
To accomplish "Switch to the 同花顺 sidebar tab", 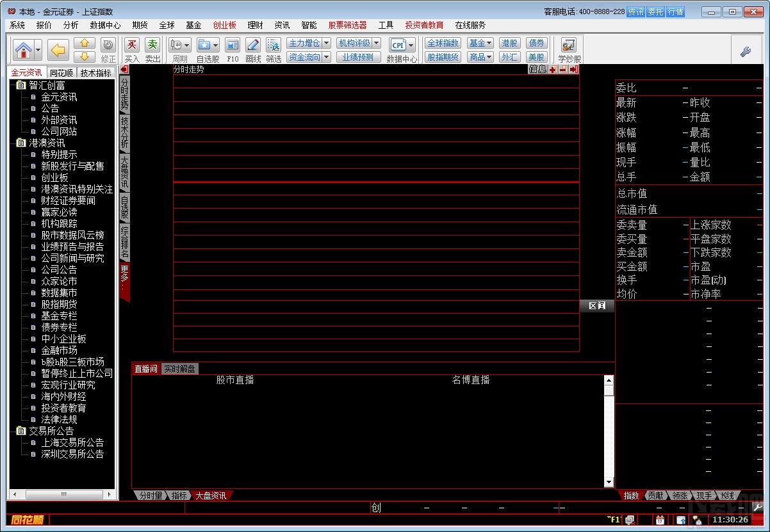I will [61, 73].
